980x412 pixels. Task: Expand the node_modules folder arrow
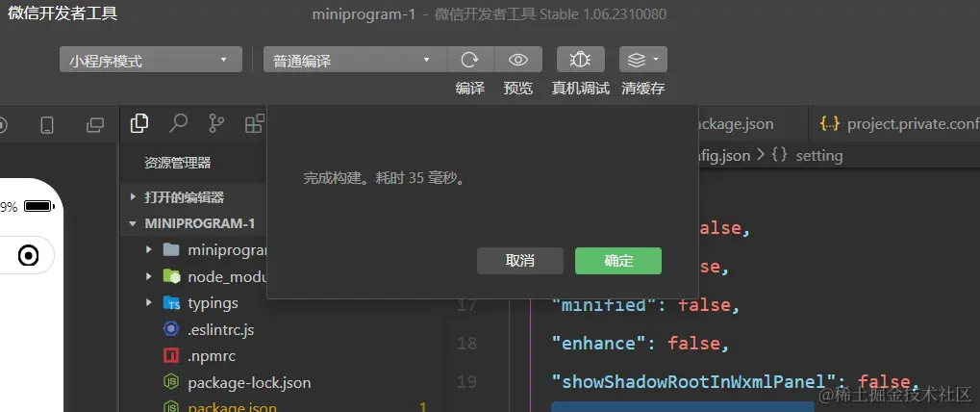pyautogui.click(x=149, y=275)
